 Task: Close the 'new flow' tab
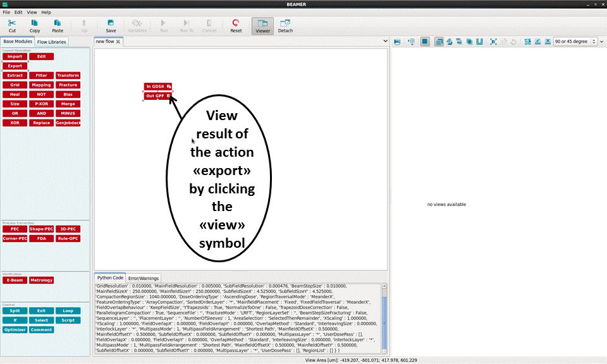[x=118, y=42]
